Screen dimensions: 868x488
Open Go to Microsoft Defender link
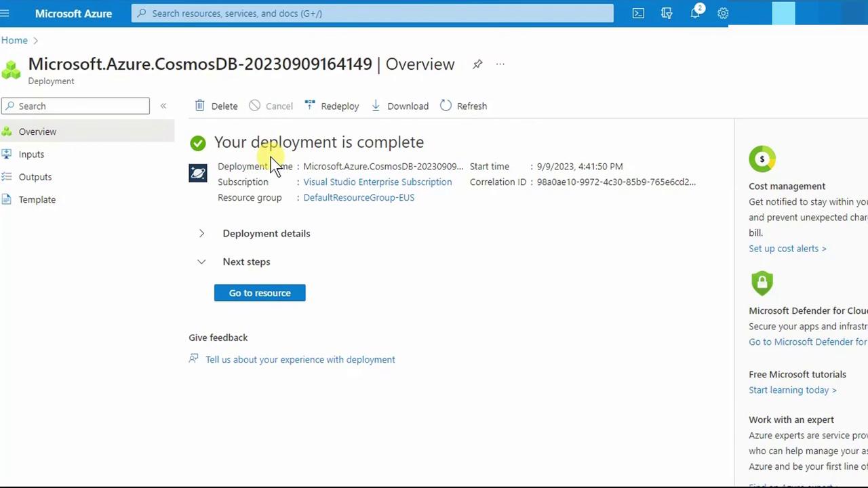pos(808,342)
